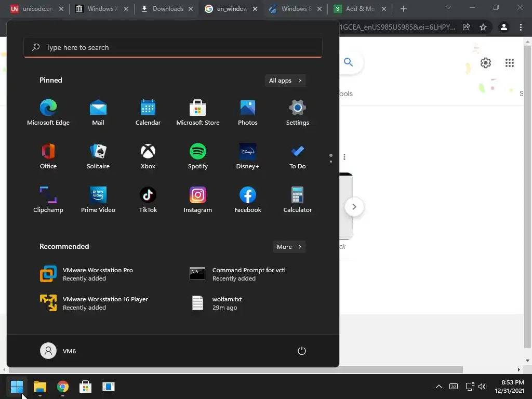Open the touch keyboard tray icon

pyautogui.click(x=453, y=387)
